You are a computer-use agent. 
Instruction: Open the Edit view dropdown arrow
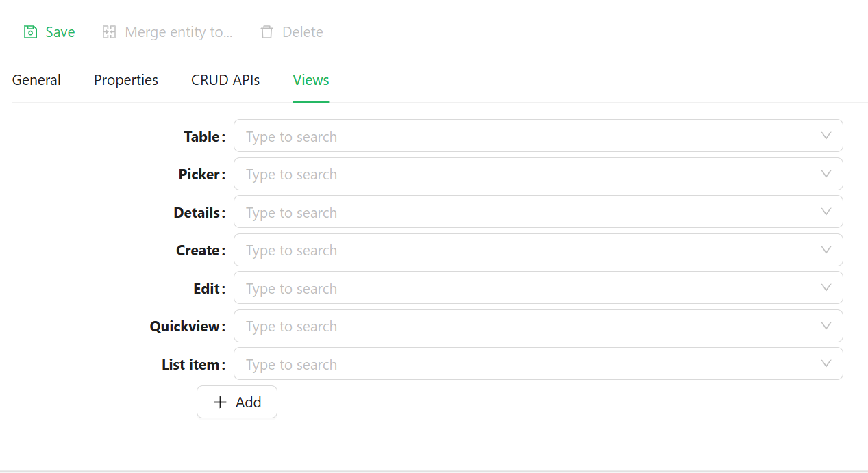[826, 288]
